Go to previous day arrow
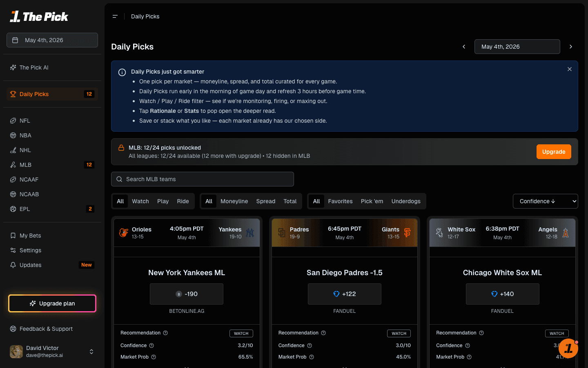 click(x=464, y=47)
